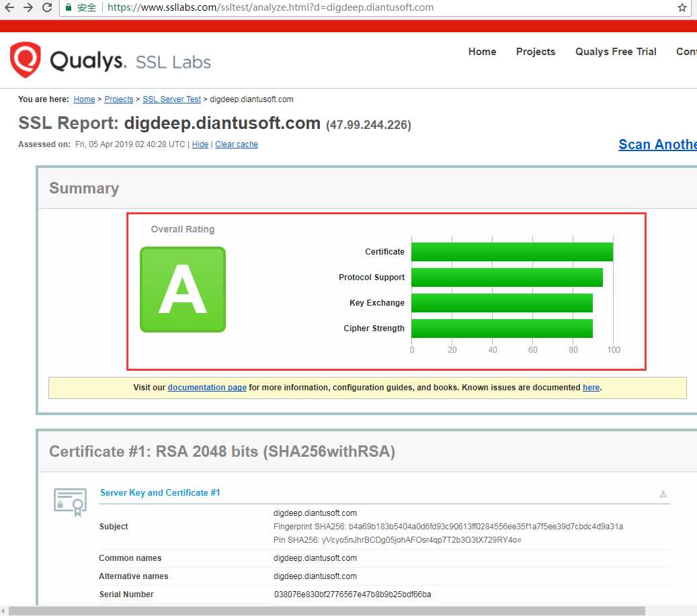Click the Protocol Support score bar

(x=507, y=277)
